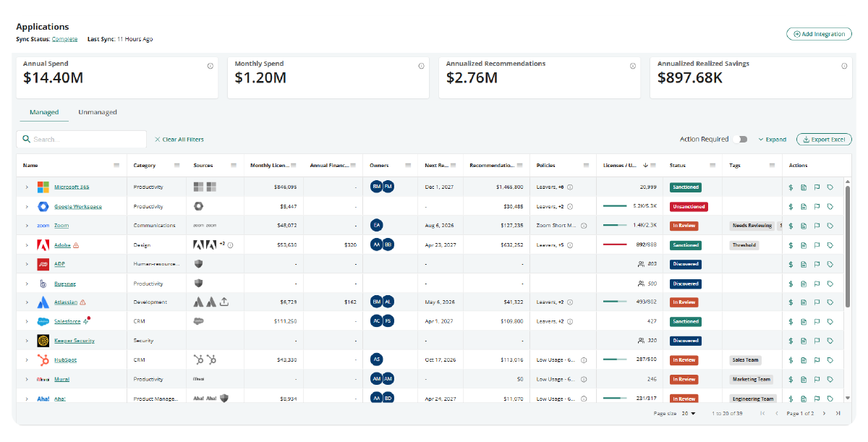This screenshot has height=442, width=868.
Task: Click the Search input field
Action: pos(82,139)
